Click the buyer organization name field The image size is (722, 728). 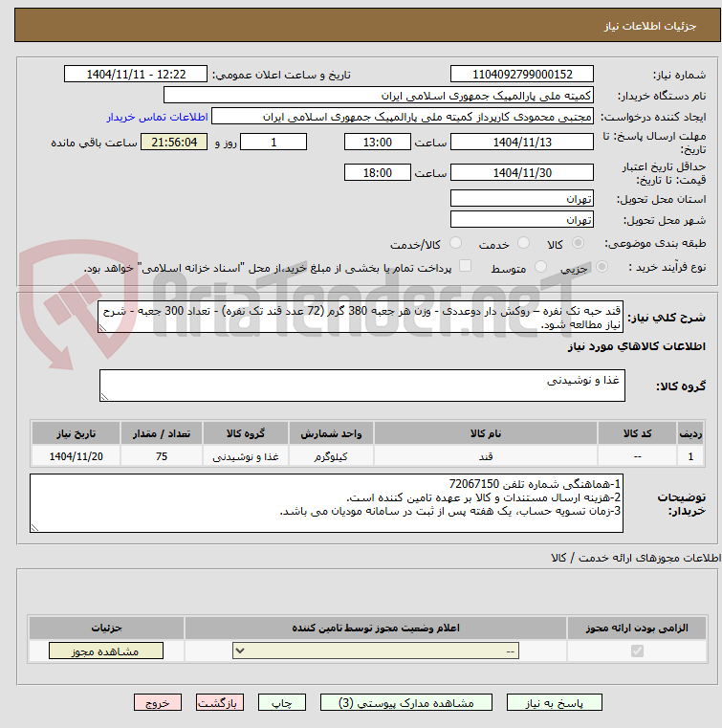378,96
